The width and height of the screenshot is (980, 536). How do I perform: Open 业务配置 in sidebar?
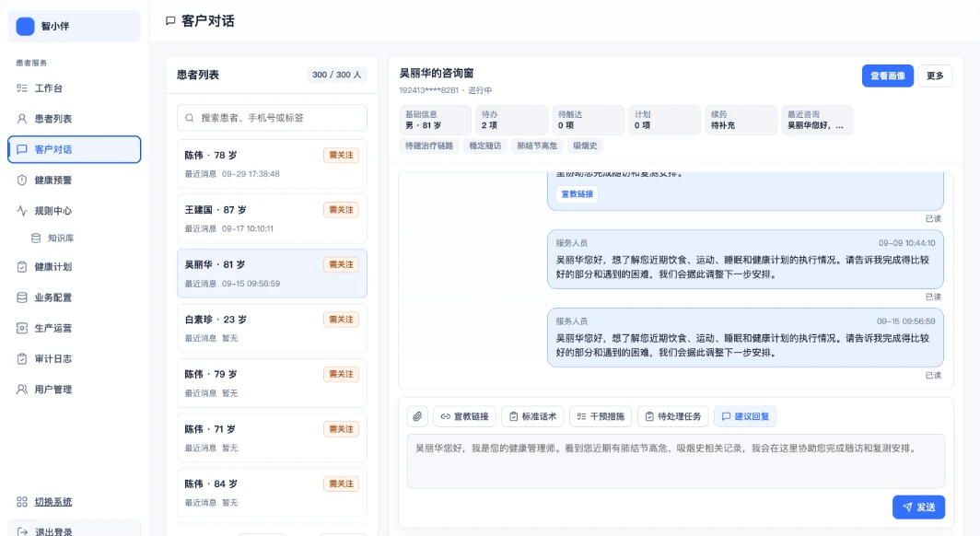tap(75, 297)
